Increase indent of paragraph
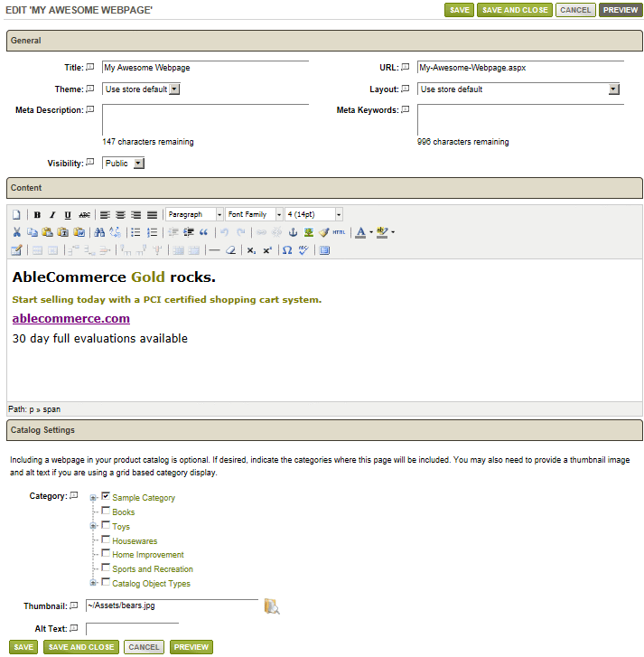644x657 pixels. click(189, 232)
